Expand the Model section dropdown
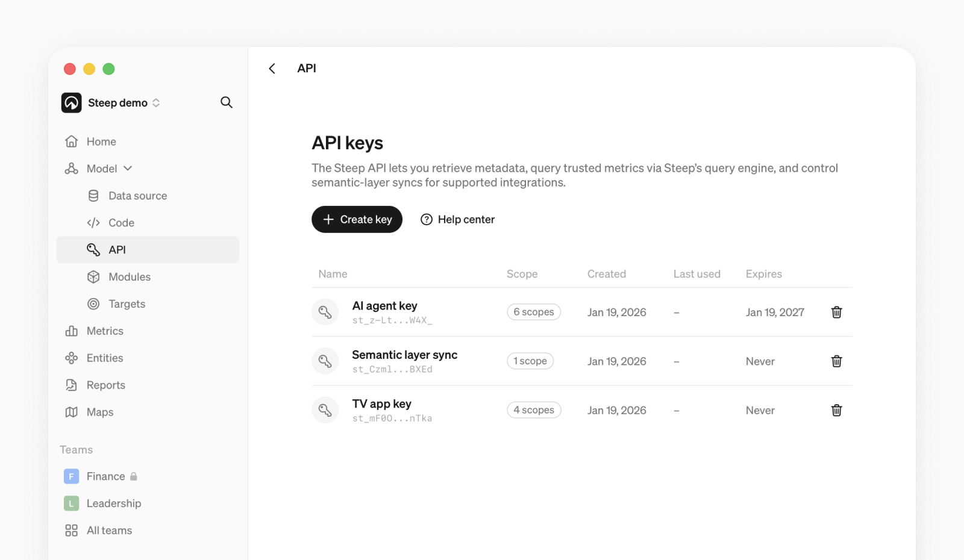The height and width of the screenshot is (560, 964). pos(128,168)
